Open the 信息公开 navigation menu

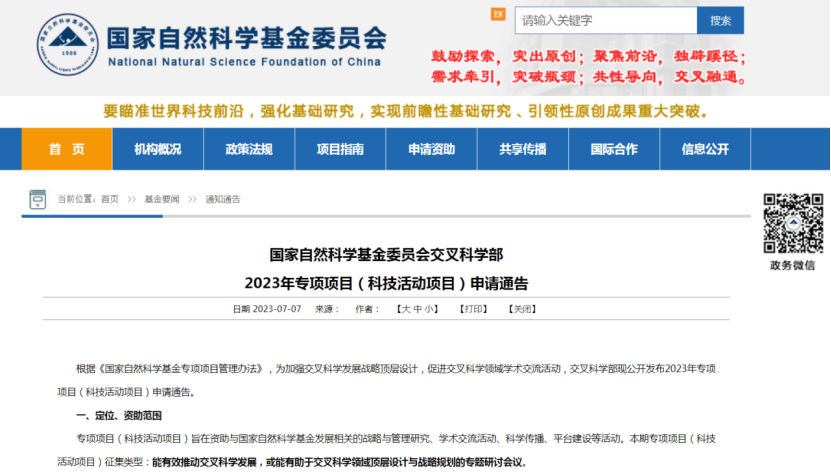coord(705,149)
